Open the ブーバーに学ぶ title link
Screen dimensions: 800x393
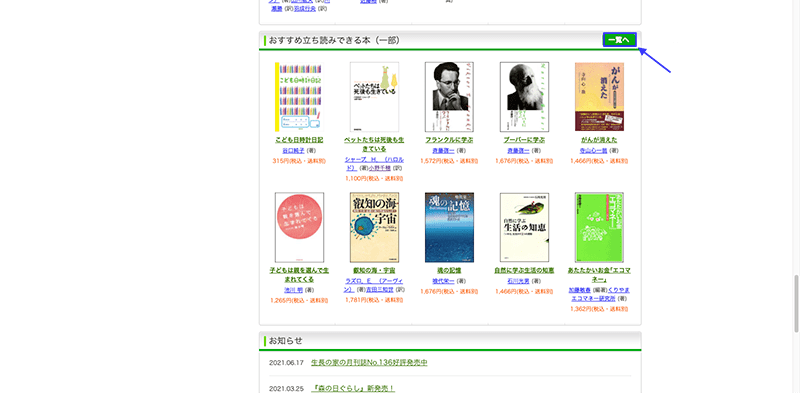tap(524, 140)
